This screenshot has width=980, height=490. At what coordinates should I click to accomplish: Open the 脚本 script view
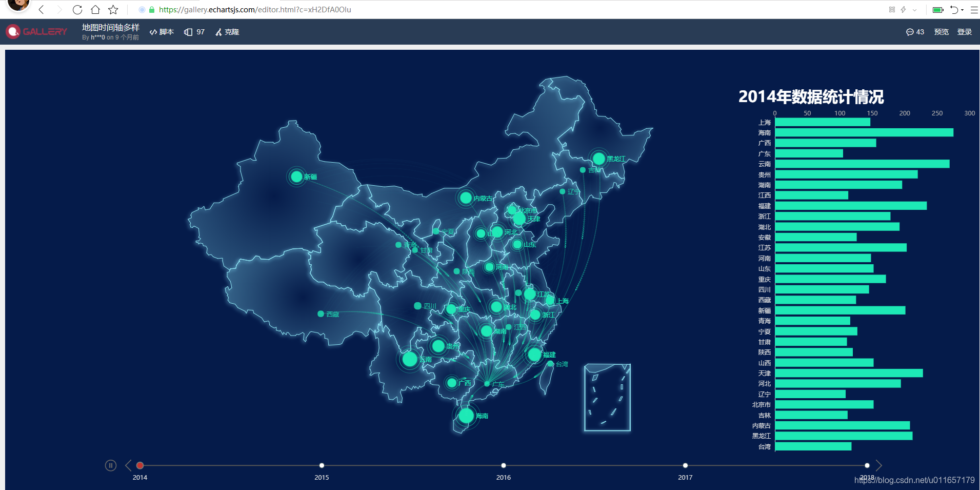(162, 32)
